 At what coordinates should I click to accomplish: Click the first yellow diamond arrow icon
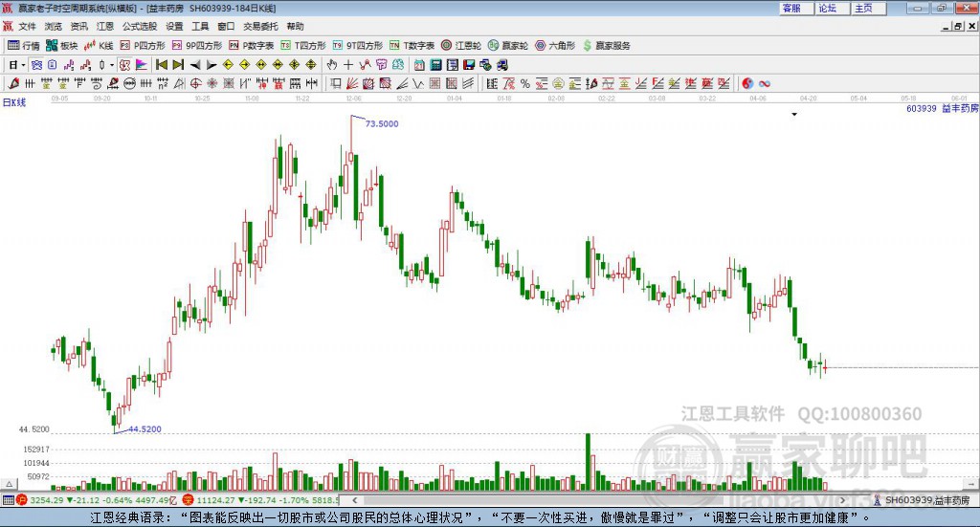[x=228, y=65]
